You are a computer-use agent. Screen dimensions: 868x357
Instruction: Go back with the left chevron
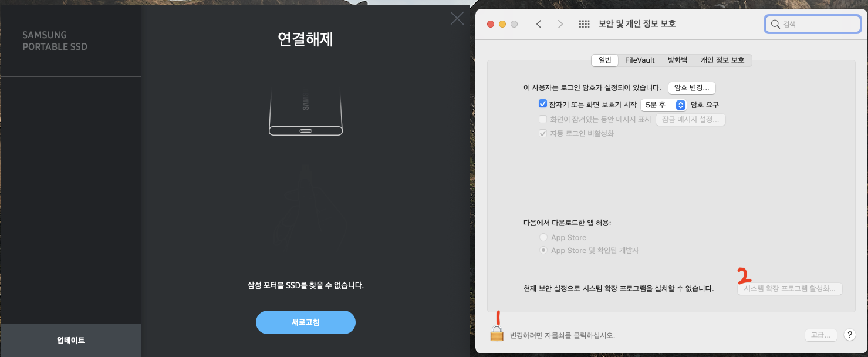point(539,24)
